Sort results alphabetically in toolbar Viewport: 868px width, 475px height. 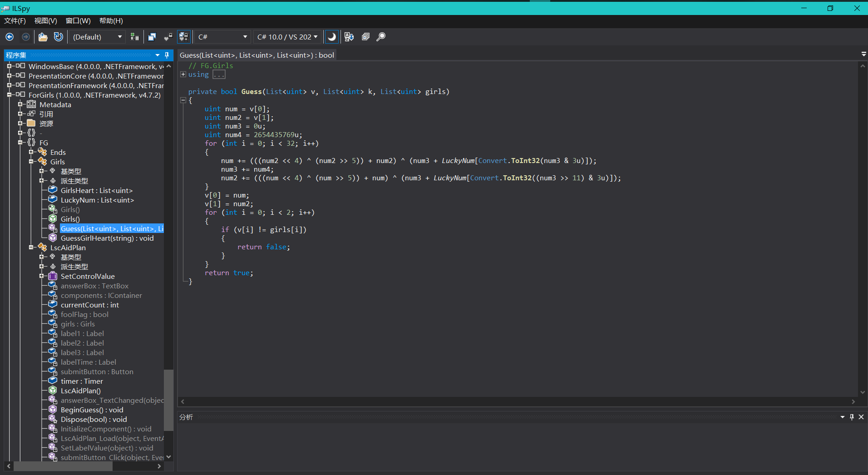pyautogui.click(x=349, y=37)
